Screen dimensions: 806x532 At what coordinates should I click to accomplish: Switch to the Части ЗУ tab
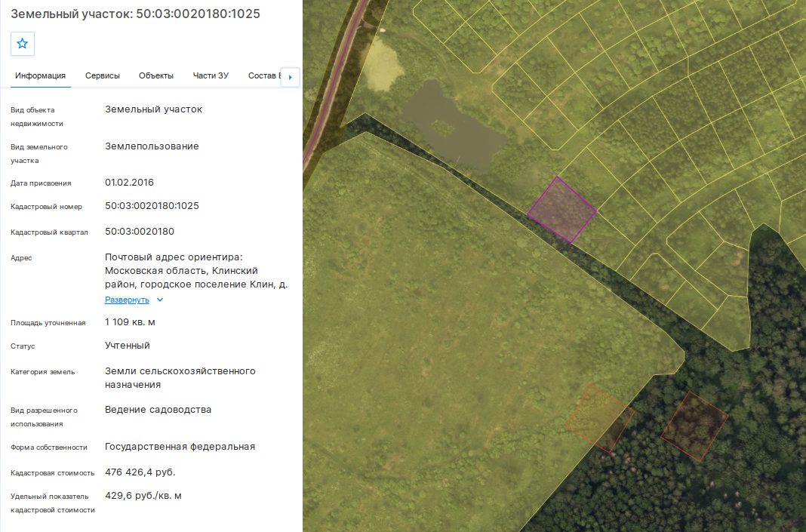(211, 76)
